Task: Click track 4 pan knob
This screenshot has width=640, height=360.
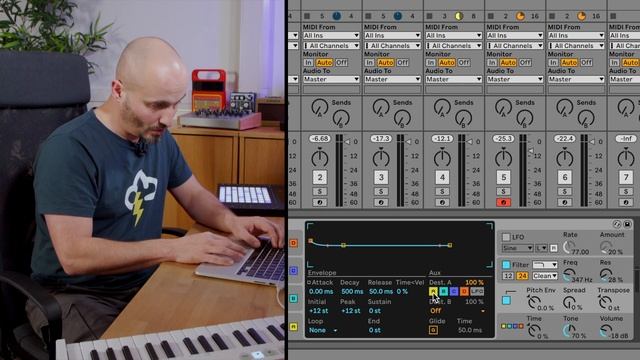Action: point(442,158)
